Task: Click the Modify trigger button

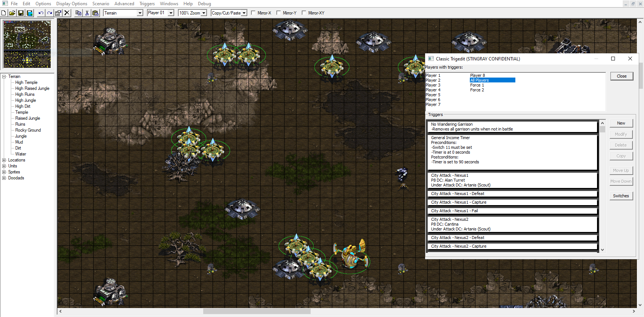Action: [x=621, y=134]
